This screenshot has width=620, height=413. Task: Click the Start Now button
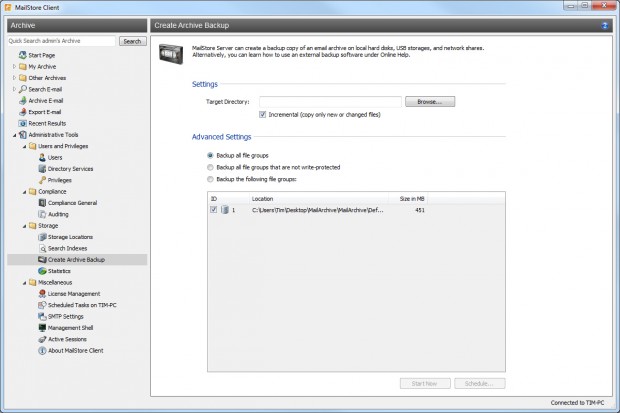pos(425,383)
